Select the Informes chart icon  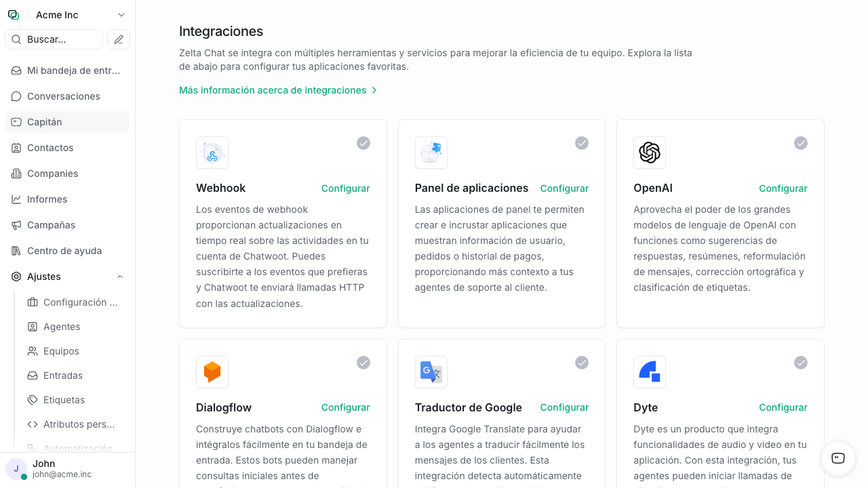16,199
